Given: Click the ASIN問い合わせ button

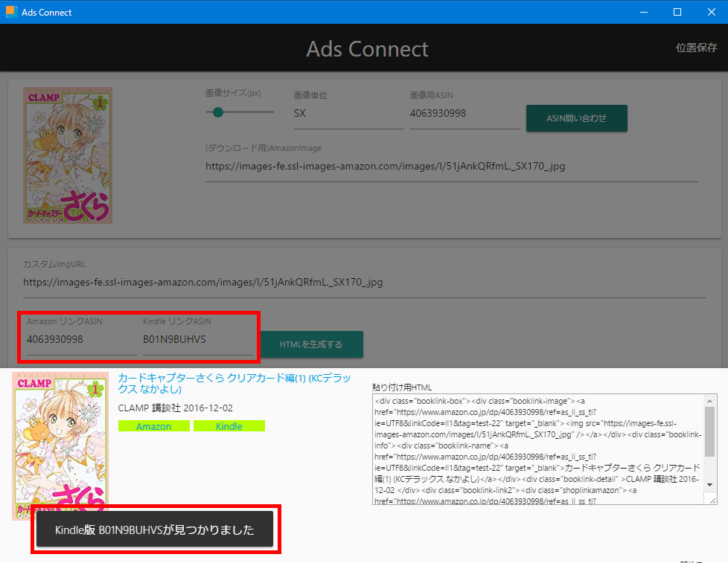Looking at the screenshot, I should point(577,118).
